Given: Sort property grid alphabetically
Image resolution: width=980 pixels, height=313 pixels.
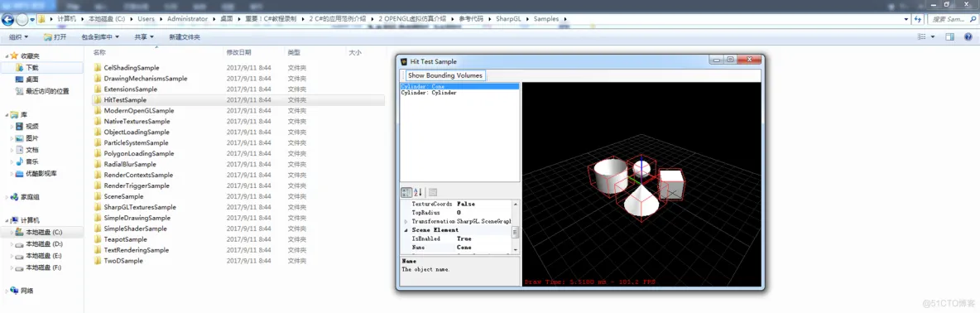Looking at the screenshot, I should pyautogui.click(x=418, y=192).
